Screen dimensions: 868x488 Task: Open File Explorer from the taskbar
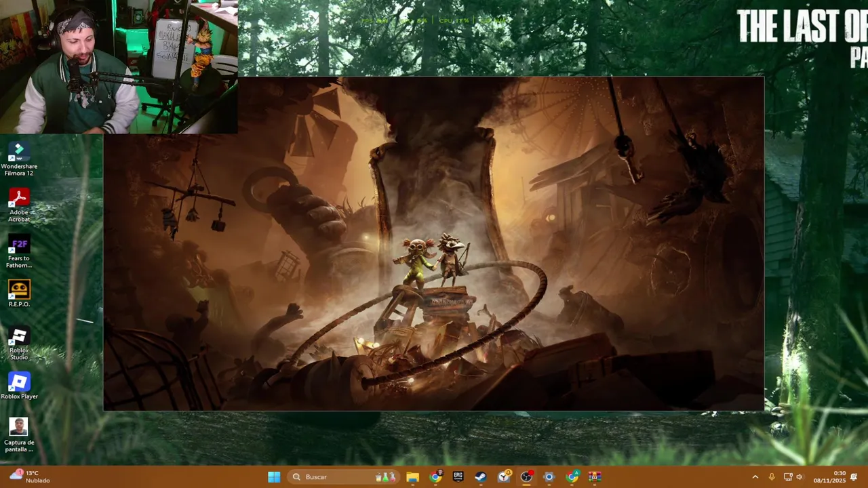pos(412,477)
